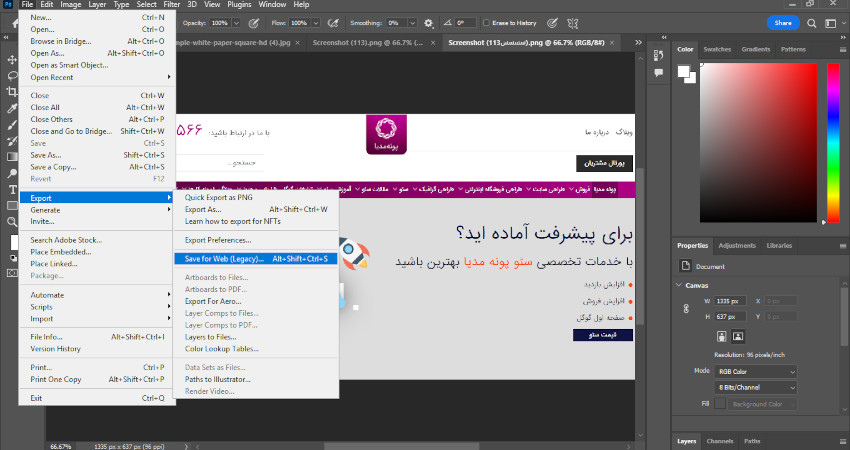Select the Gradient tool in the toolbar
The height and width of the screenshot is (450, 850).
click(x=12, y=157)
